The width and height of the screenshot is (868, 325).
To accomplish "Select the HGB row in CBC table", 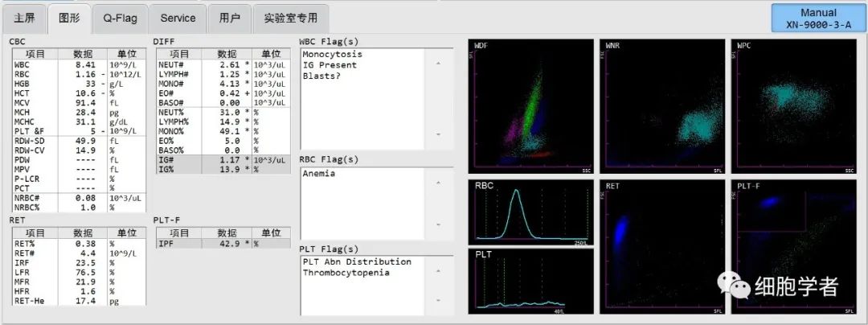I will pos(78,84).
